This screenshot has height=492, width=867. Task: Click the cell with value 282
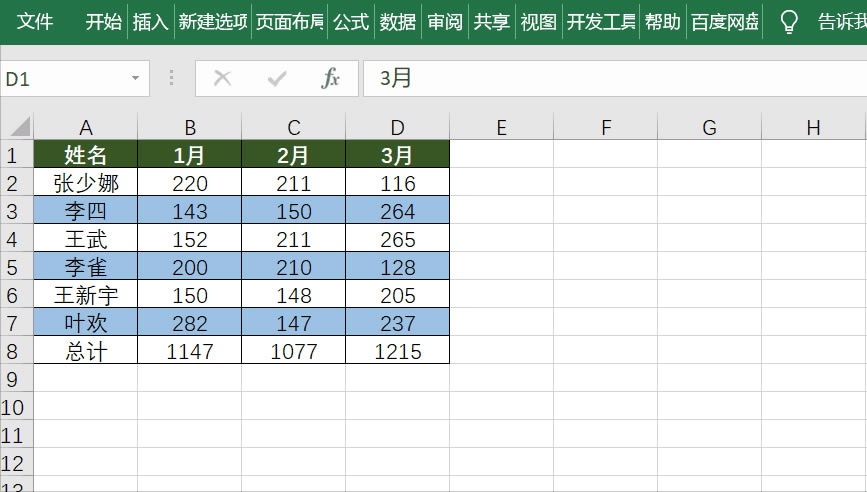190,323
